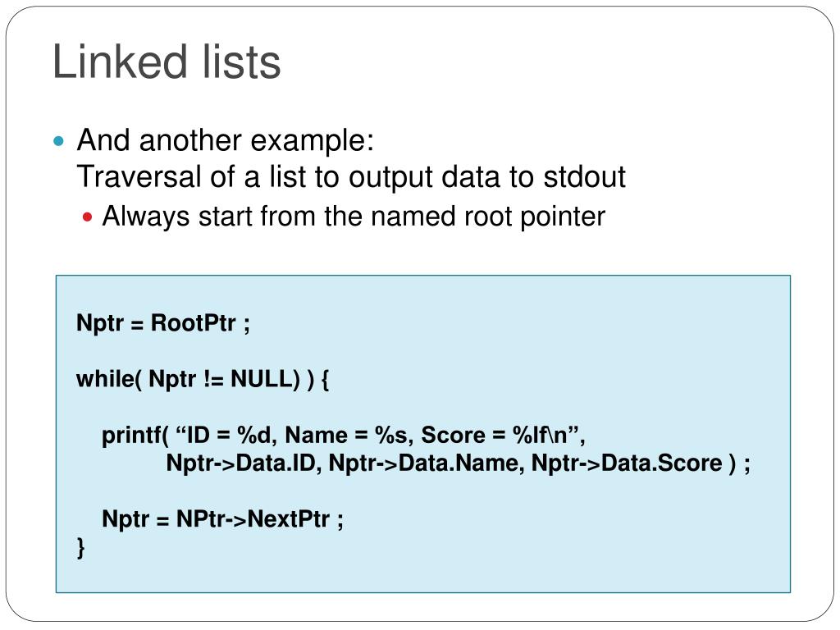Click the word 'RootPtr' in the code
The width and height of the screenshot is (840, 630).
(x=194, y=323)
